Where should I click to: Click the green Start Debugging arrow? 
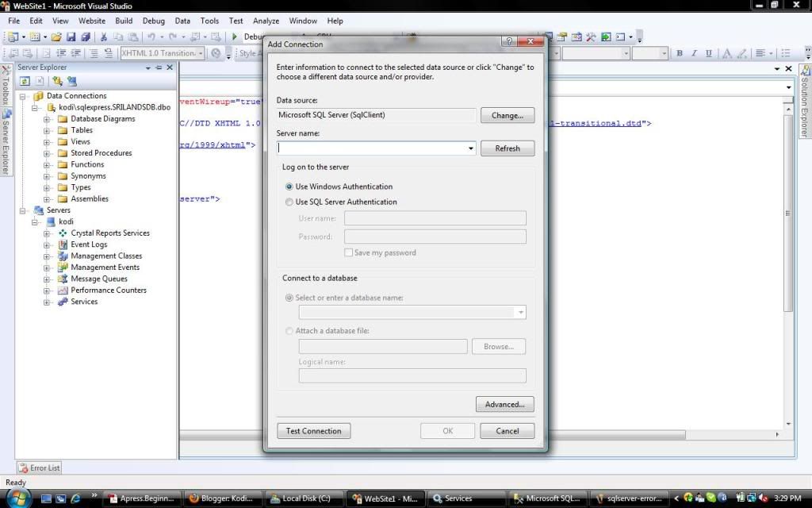pyautogui.click(x=235, y=37)
